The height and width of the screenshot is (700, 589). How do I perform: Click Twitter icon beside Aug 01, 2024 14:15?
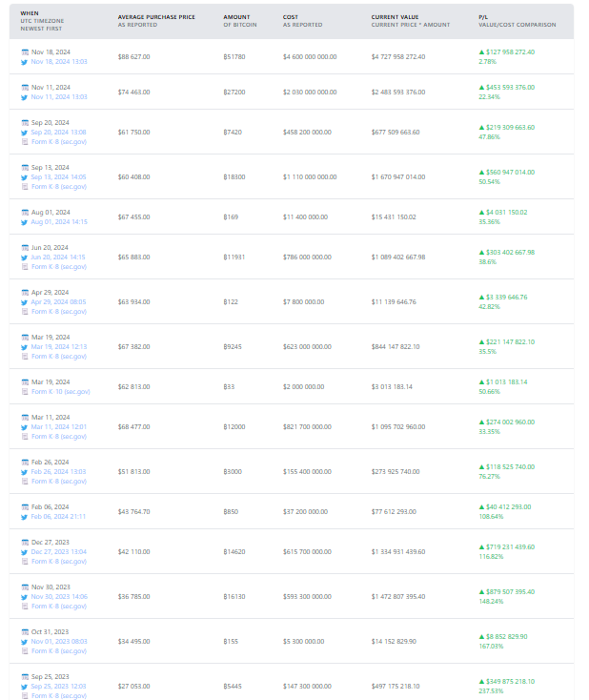click(25, 222)
